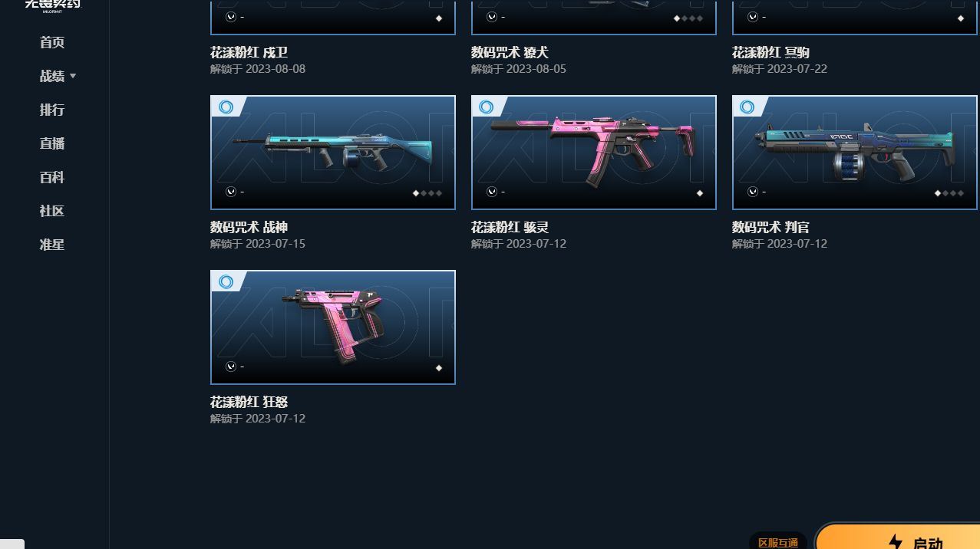
Task: Click the Valorant points icon on 判官 card
Action: tap(753, 192)
